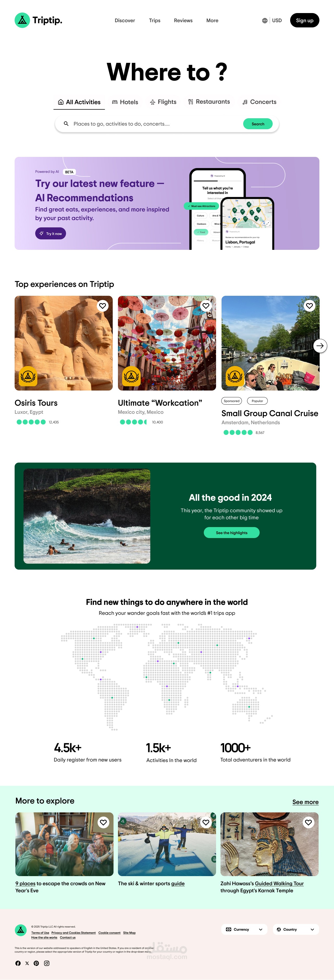Click the places search input field
The height and width of the screenshot is (980, 334).
point(156,124)
